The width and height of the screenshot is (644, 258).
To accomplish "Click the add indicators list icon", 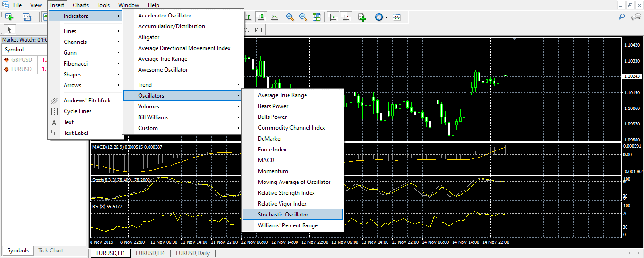I will 362,17.
